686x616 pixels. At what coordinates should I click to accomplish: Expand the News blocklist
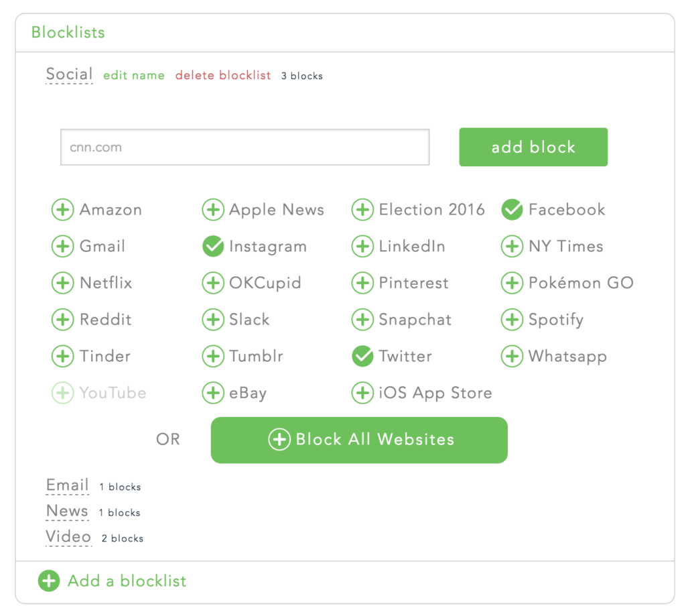tap(68, 511)
